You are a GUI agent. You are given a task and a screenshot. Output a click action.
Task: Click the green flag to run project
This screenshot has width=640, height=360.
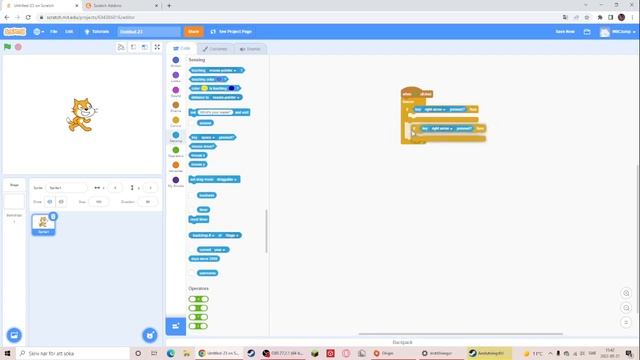pyautogui.click(x=7, y=47)
